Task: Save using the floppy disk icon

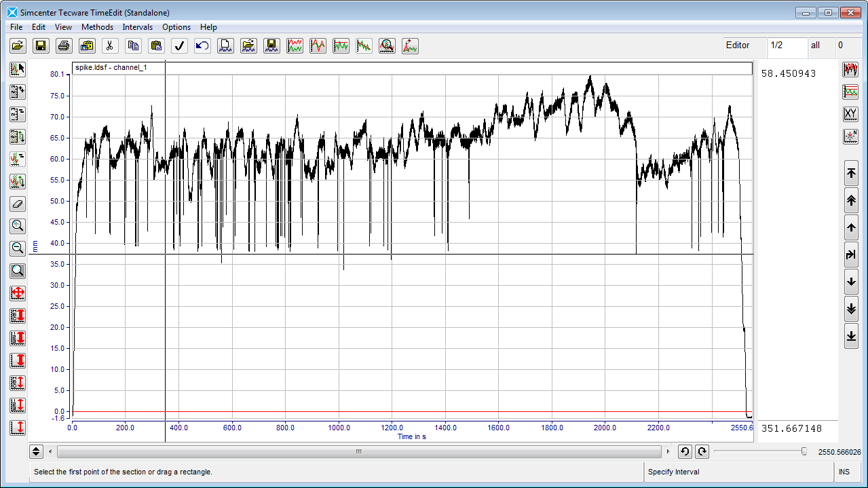Action: [x=41, y=45]
